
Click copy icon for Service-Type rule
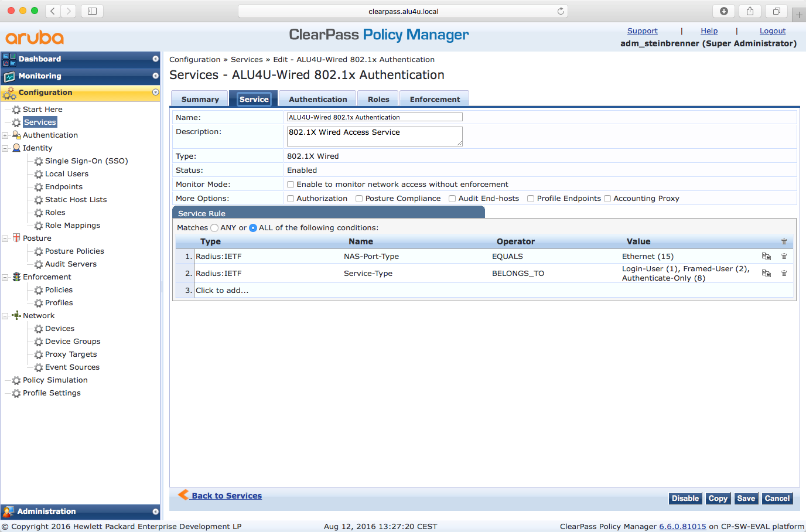766,273
